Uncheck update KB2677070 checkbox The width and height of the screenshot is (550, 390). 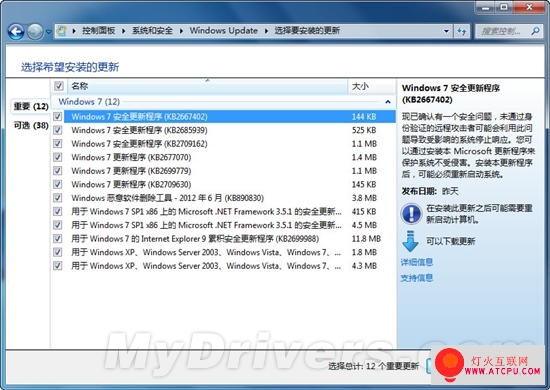coord(58,157)
